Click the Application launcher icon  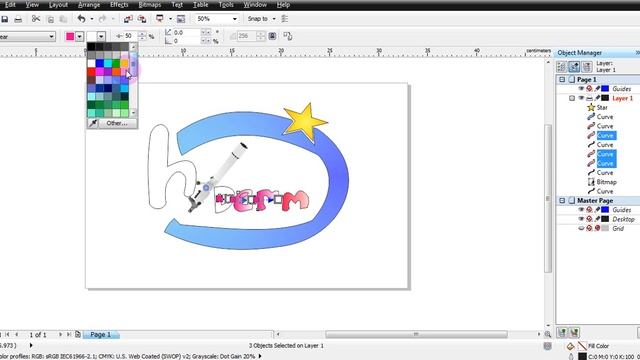[160, 19]
